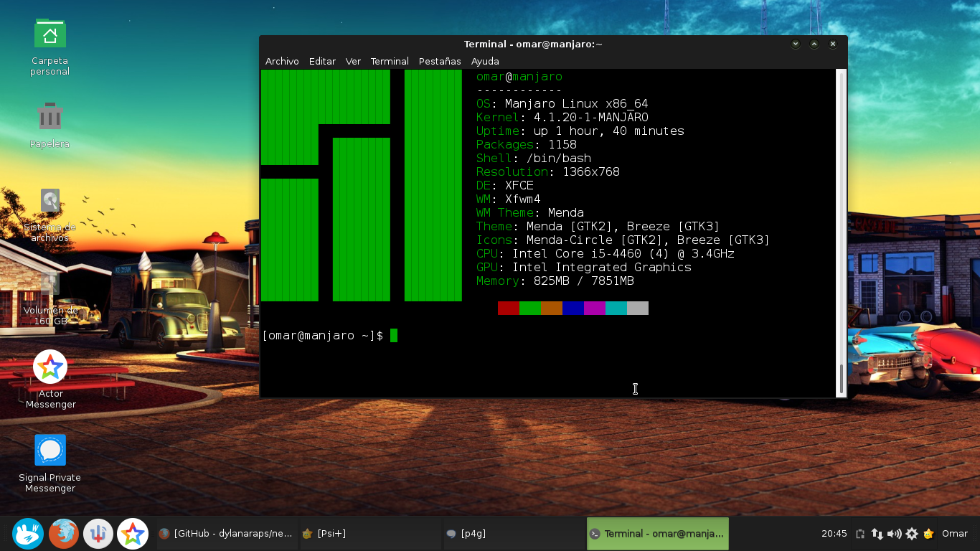Click the WM Theme: Menda line
The height and width of the screenshot is (551, 980).
pos(530,212)
